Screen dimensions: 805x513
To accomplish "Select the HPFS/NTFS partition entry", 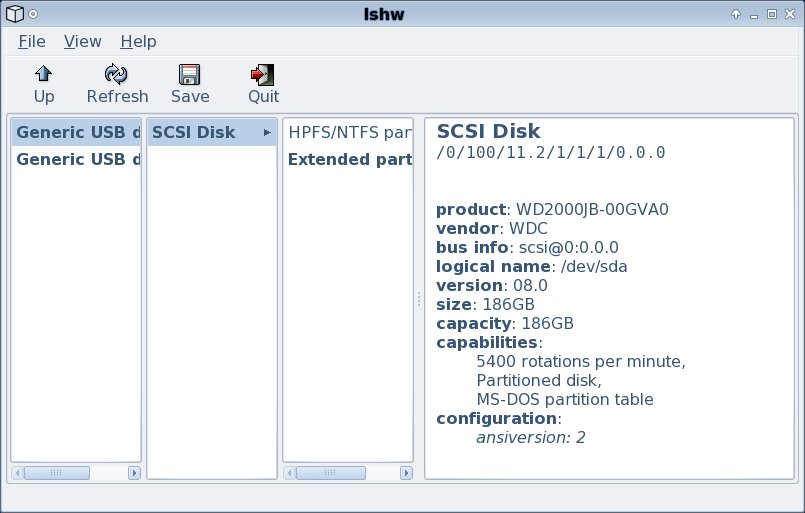I will pos(348,132).
